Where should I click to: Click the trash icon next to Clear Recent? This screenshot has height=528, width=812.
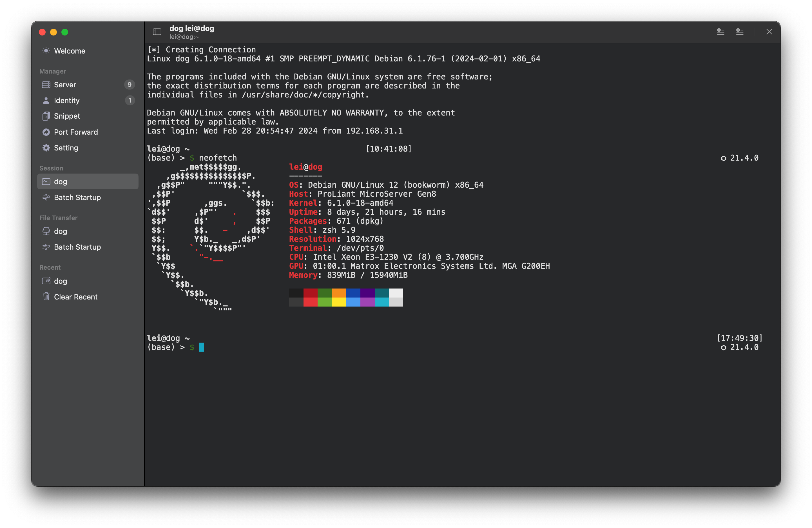[46, 297]
